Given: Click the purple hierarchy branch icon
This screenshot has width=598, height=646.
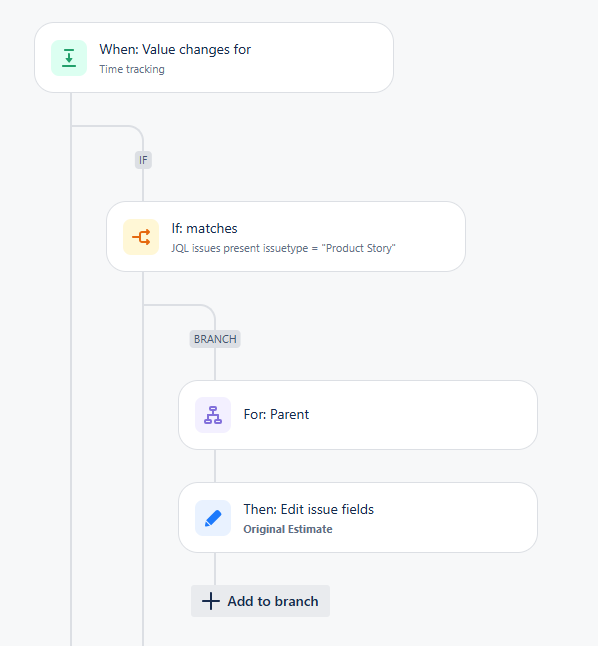Looking at the screenshot, I should coord(213,415).
